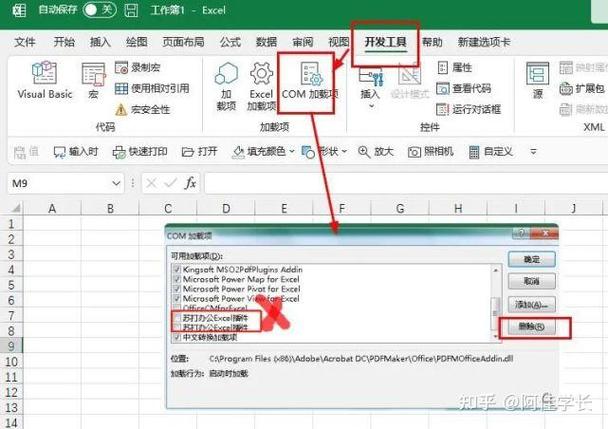Viewport: 608px width, 429px height.
Task: Click the 自定义 calculator icon
Action: (474, 152)
